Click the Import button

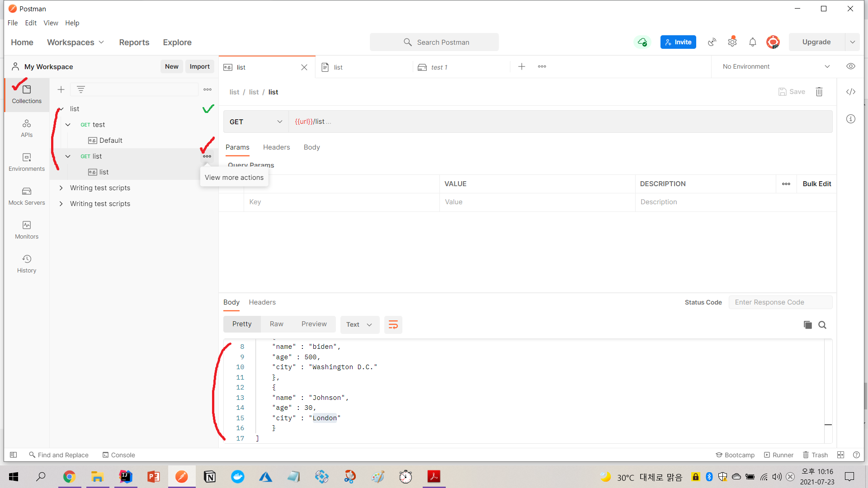[199, 66]
